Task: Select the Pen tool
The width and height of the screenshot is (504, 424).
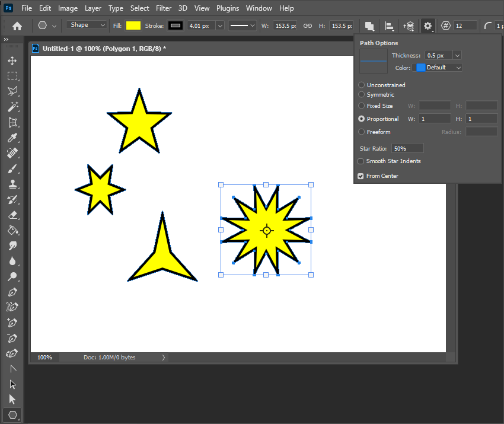Action: tap(12, 292)
